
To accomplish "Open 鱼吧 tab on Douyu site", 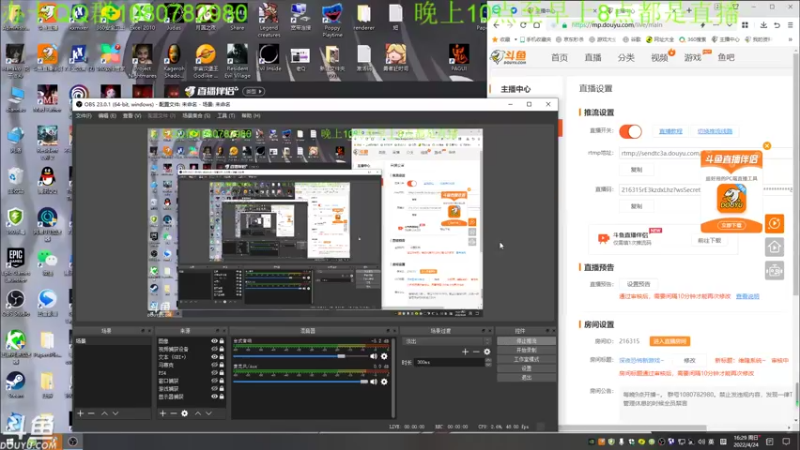I will (726, 58).
